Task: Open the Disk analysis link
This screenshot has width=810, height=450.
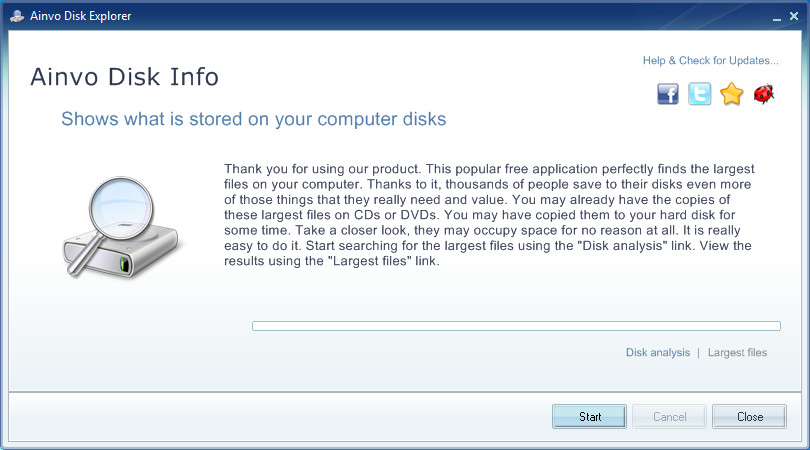Action: 657,353
